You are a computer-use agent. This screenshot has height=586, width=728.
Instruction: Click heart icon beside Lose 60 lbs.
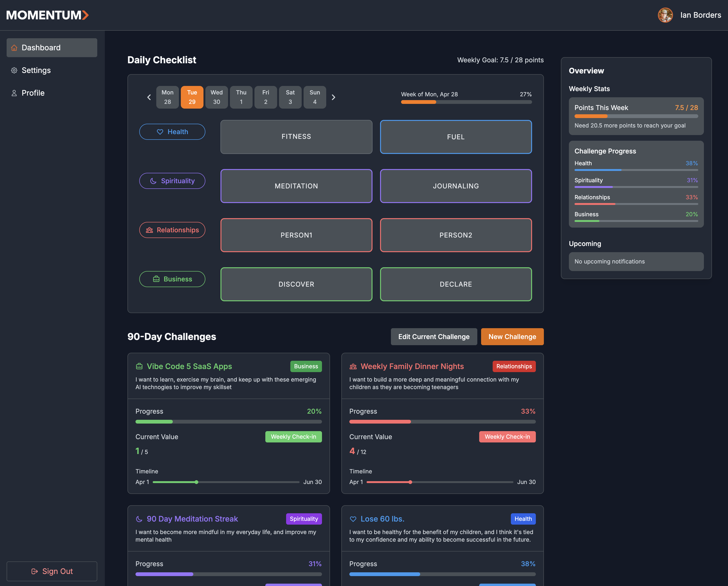353,519
